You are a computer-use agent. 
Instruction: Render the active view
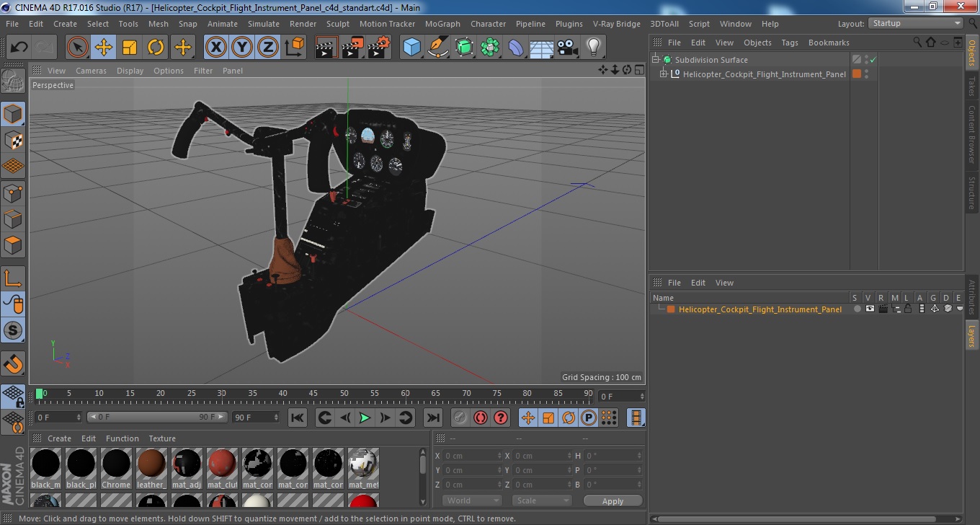point(327,48)
